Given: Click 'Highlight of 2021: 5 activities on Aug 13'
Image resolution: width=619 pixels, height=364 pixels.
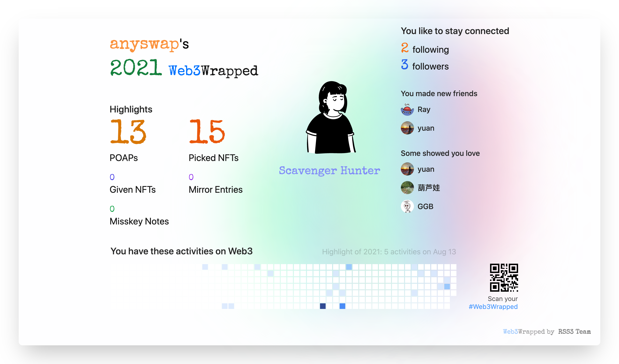Looking at the screenshot, I should (x=389, y=252).
